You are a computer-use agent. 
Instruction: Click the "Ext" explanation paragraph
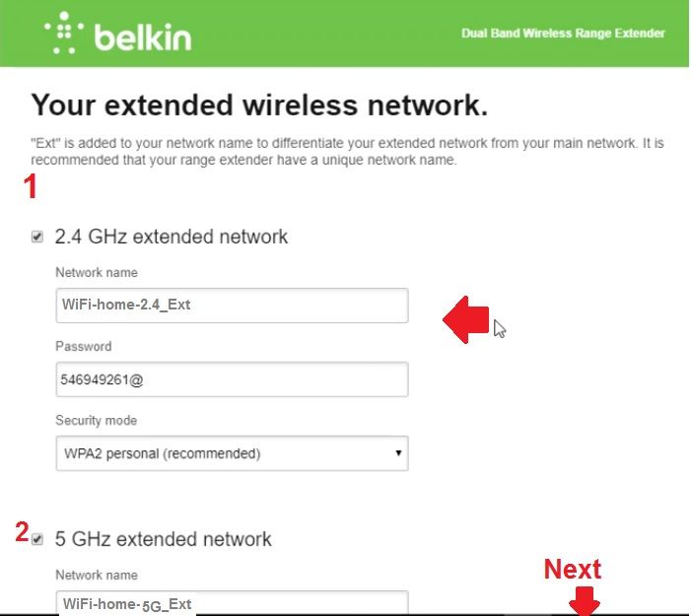345,152
